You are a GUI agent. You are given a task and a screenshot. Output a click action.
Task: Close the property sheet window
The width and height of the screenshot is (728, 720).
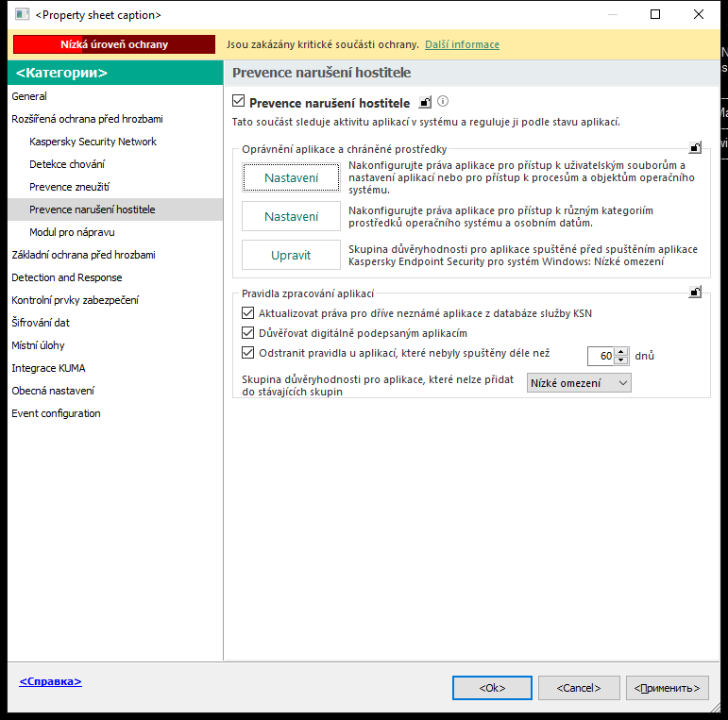pyautogui.click(x=699, y=14)
